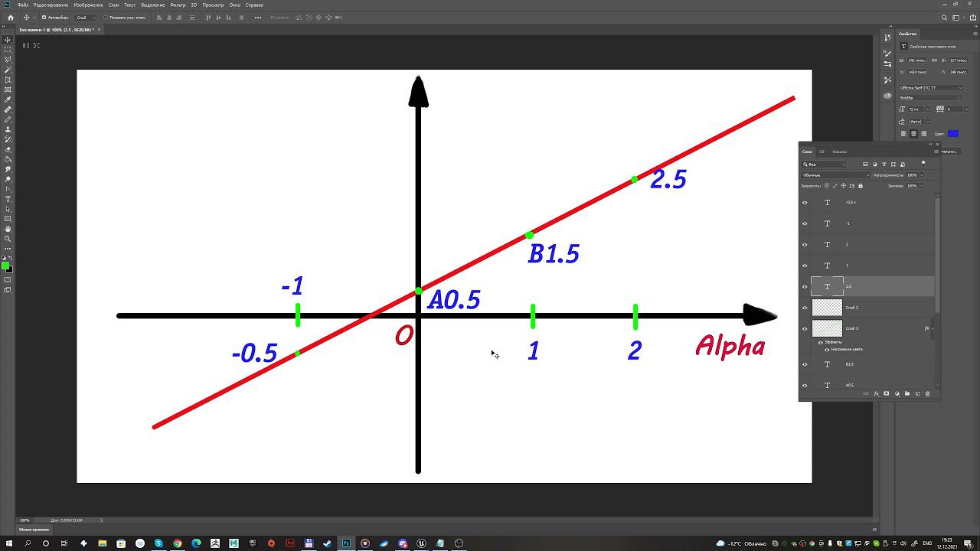Hide the '-0.5 v' text layer
The width and height of the screenshot is (980, 551).
pyautogui.click(x=805, y=203)
